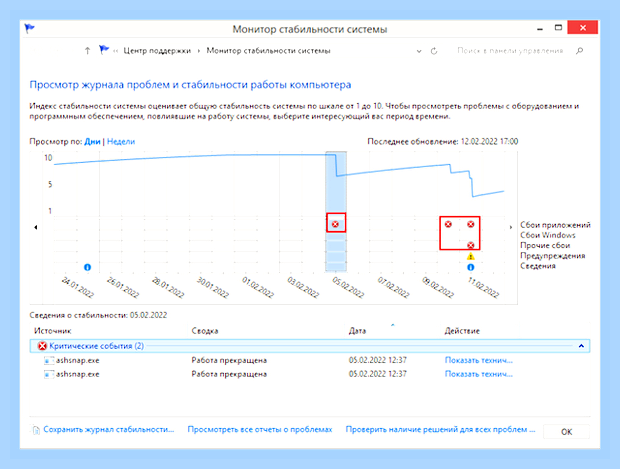
Task: Sort by Источник column
Action: coord(53,331)
